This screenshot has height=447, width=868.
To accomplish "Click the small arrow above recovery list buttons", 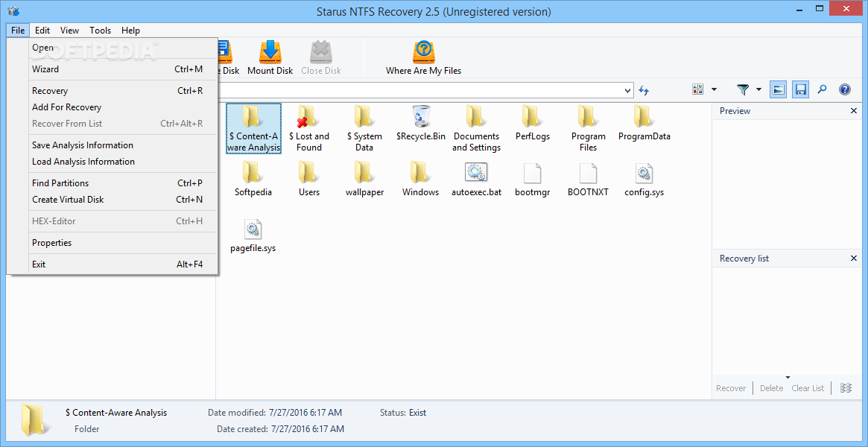I will click(788, 377).
